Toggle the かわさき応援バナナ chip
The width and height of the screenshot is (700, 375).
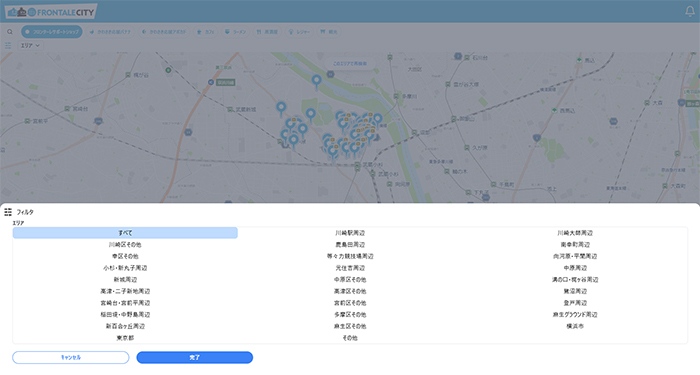pos(110,32)
